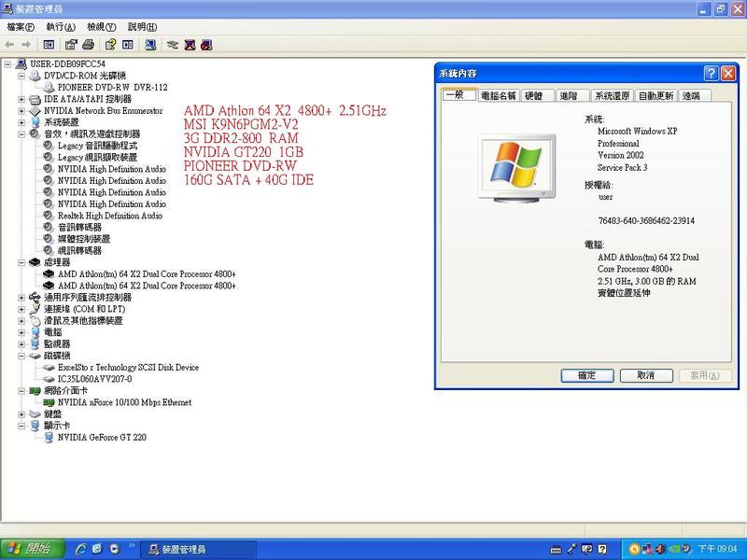Click the quick launch icon next to Internet Explorer
747x560 pixels.
coord(97,549)
